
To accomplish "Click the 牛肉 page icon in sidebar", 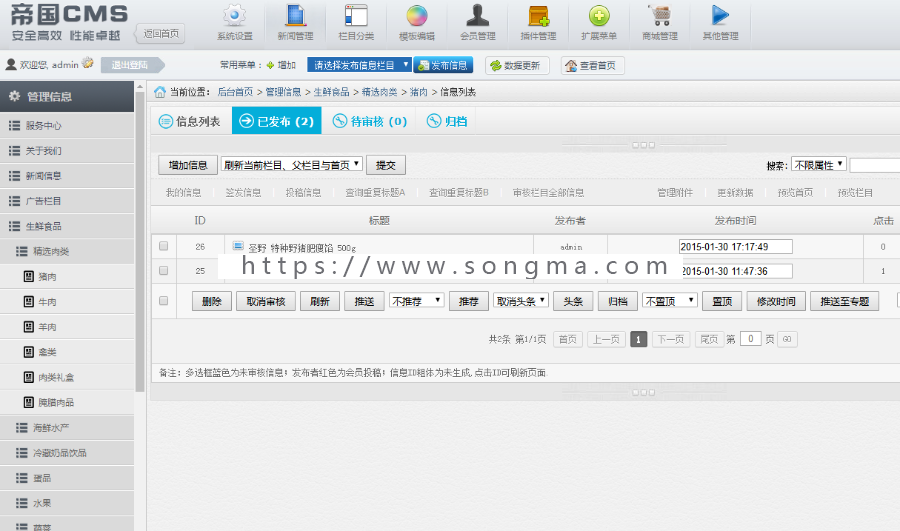I will tap(29, 302).
